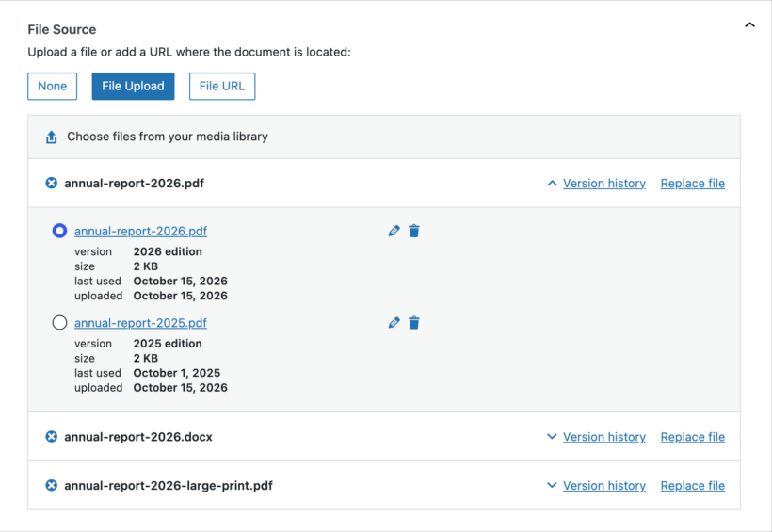Viewport: 772px width, 532px height.
Task: Open the annual-report-2025.pdf version link
Action: tap(141, 323)
